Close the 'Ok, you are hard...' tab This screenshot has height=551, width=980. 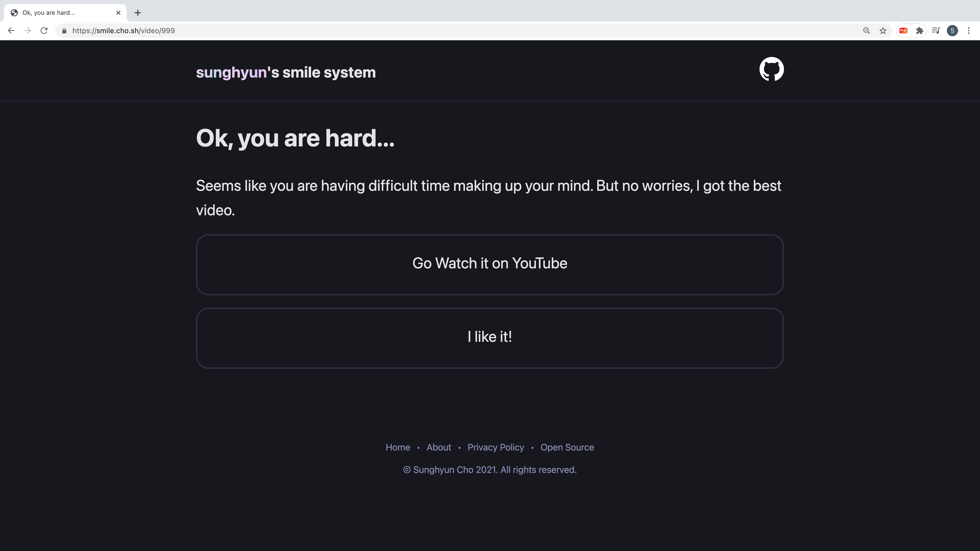[x=118, y=13]
